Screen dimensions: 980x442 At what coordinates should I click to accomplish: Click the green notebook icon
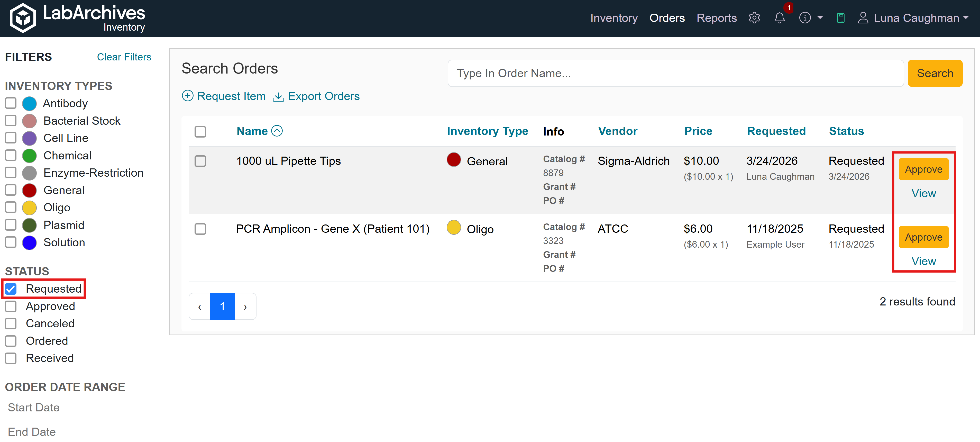pyautogui.click(x=840, y=18)
